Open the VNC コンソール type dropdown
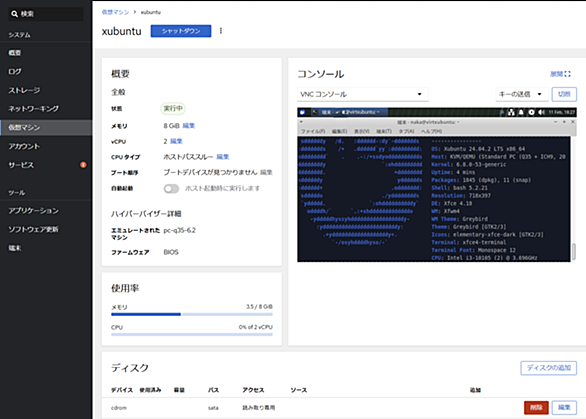586x419 pixels. coord(363,94)
